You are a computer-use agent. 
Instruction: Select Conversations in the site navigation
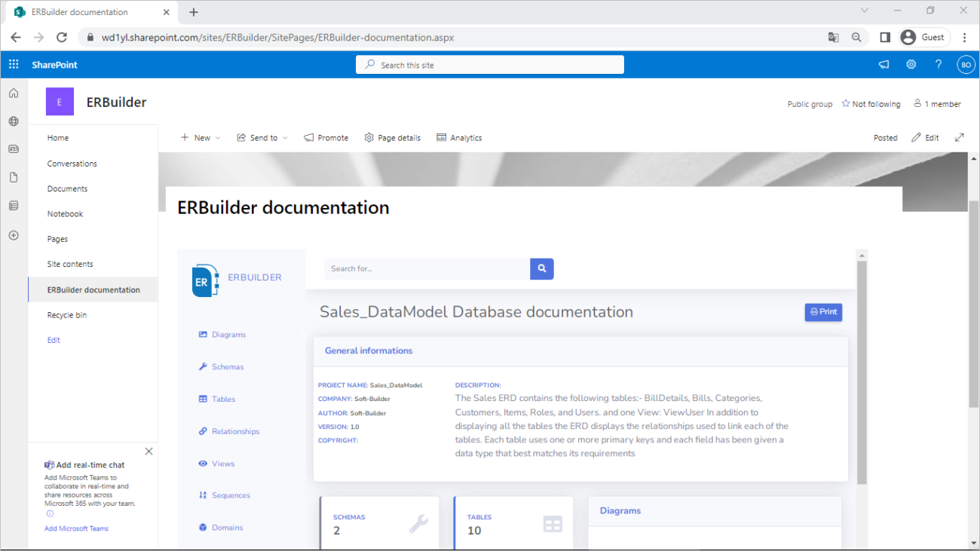point(72,163)
